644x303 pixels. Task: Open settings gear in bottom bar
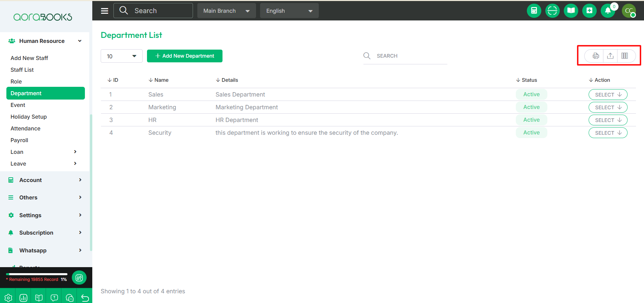8,298
